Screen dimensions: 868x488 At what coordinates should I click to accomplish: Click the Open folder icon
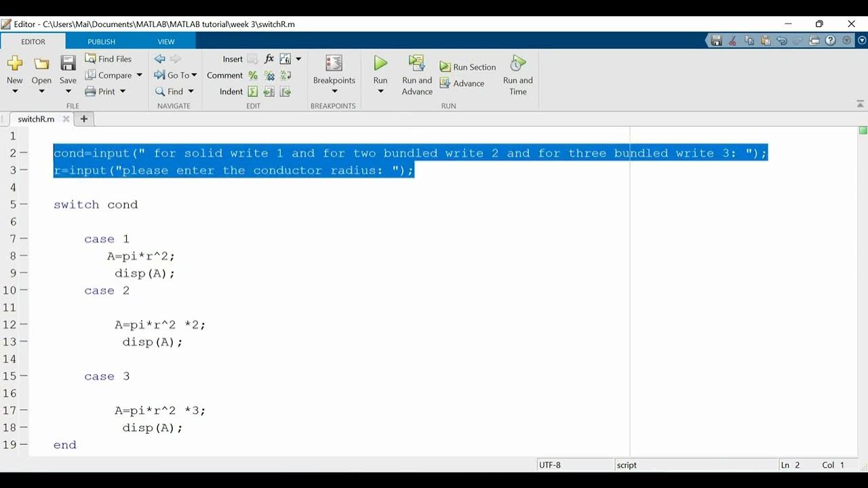[41, 64]
